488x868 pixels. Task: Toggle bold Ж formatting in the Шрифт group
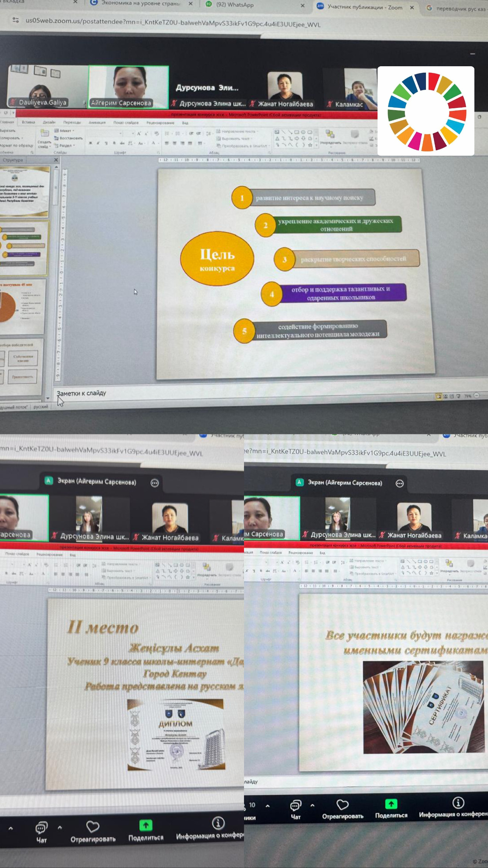click(x=90, y=143)
